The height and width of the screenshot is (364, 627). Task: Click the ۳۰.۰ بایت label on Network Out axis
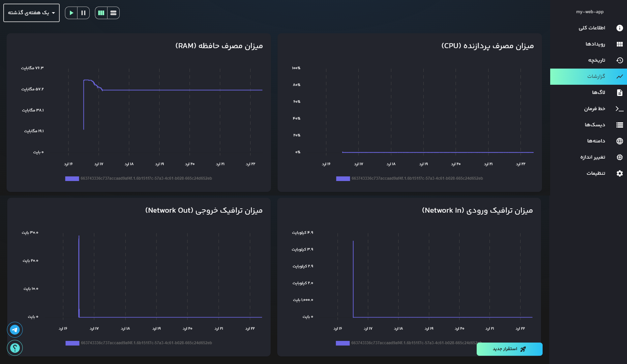coord(30,233)
